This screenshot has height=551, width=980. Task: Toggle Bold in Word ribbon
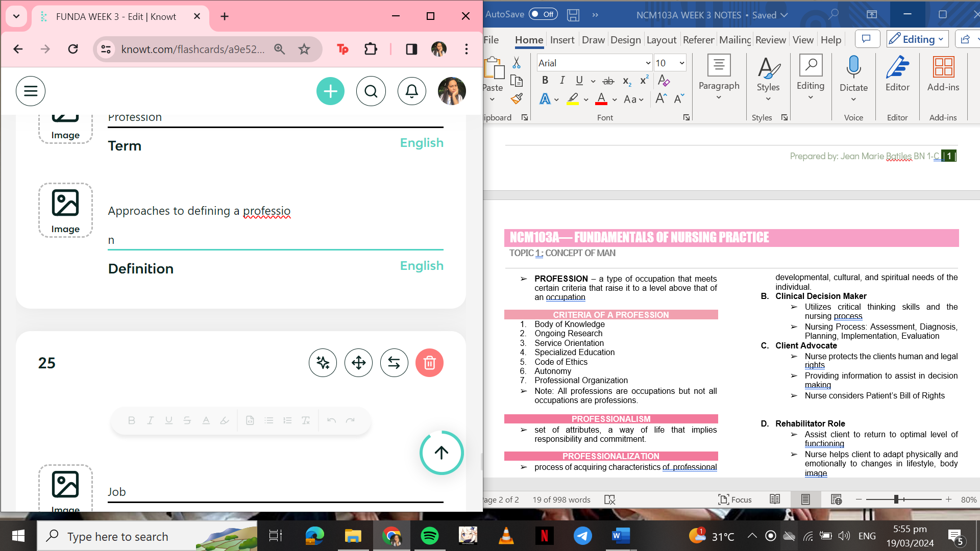[545, 80]
